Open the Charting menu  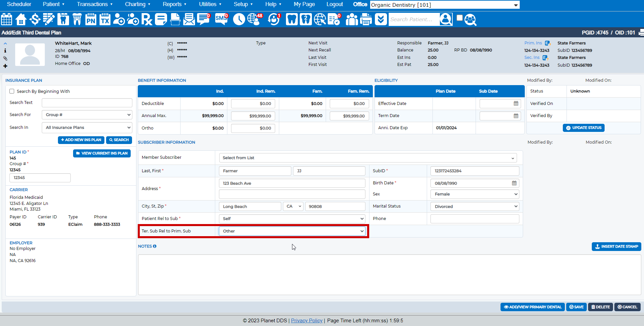click(137, 4)
